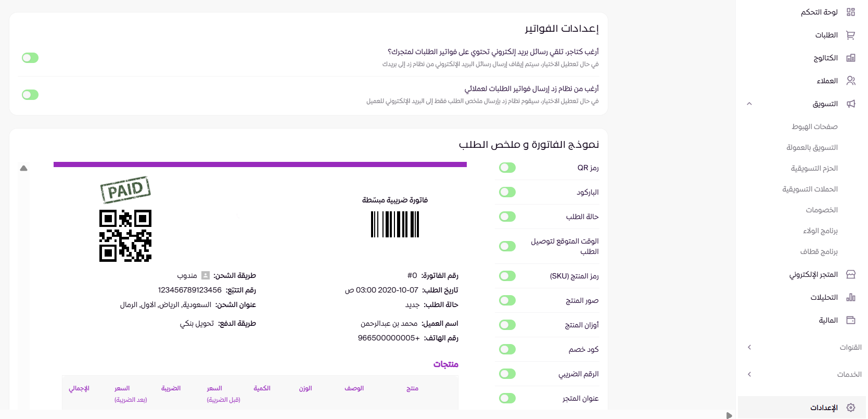Viewport: 868px width, 419px height.
Task: Toggle merchant invoice email switch
Action: tap(30, 58)
